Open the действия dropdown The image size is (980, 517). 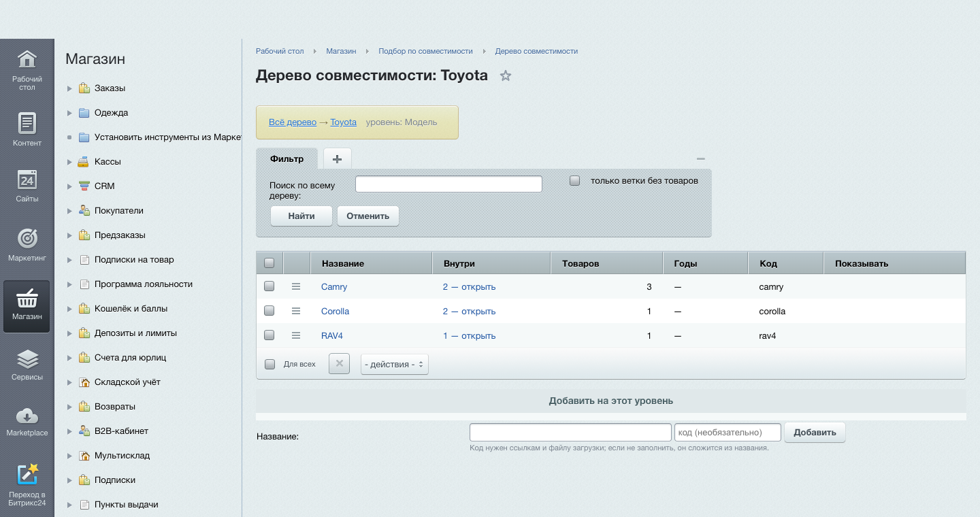[394, 364]
